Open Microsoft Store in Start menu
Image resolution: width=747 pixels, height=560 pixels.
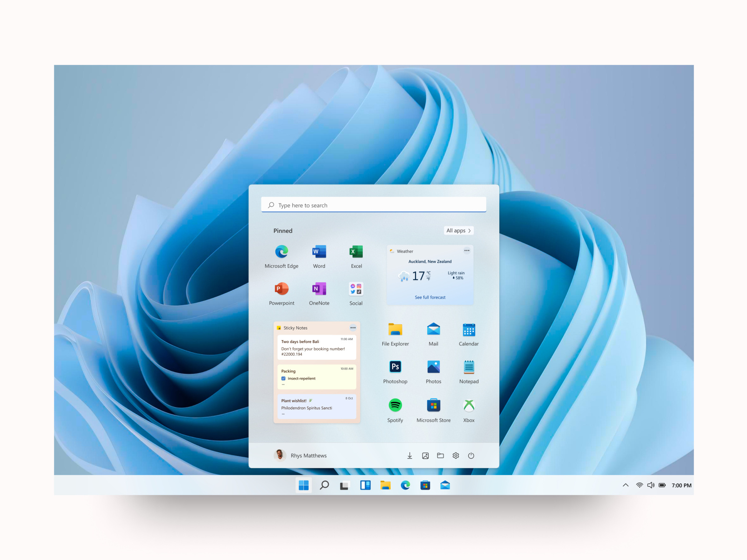[x=434, y=411]
